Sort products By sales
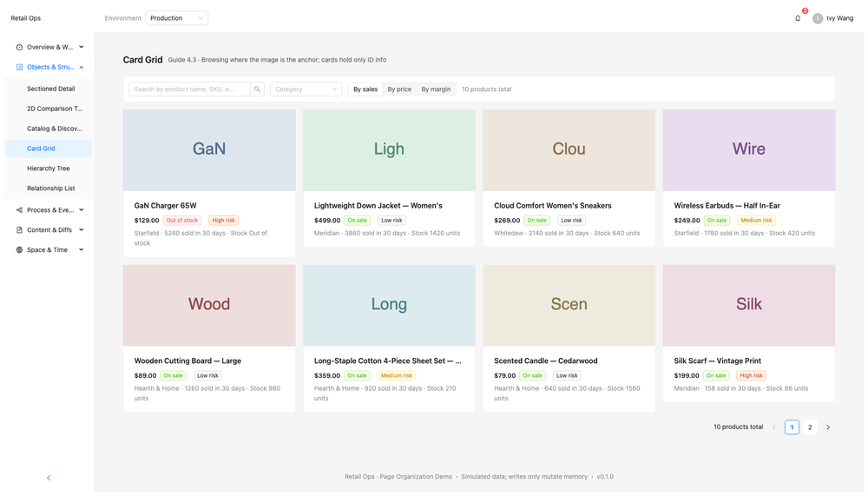868x496 pixels. [365, 89]
